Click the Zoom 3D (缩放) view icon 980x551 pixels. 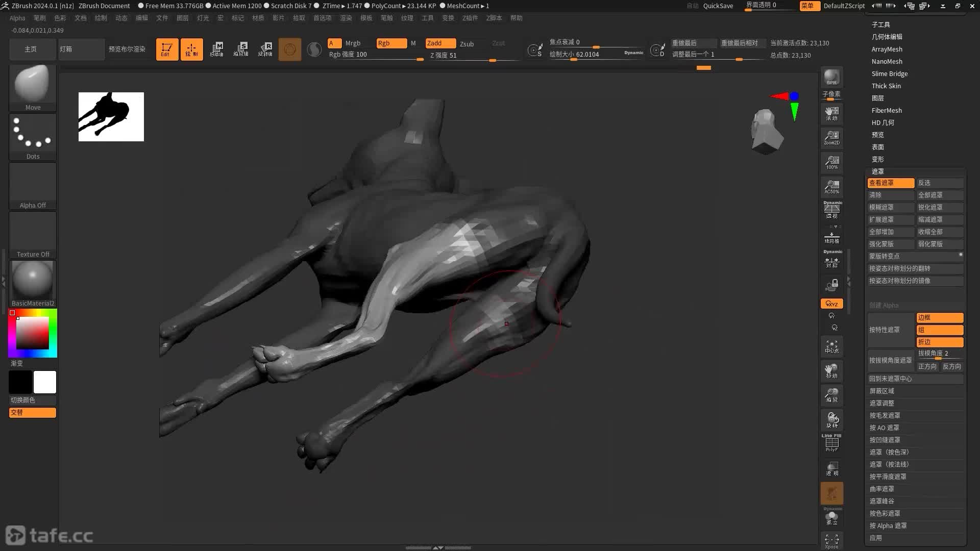click(831, 395)
